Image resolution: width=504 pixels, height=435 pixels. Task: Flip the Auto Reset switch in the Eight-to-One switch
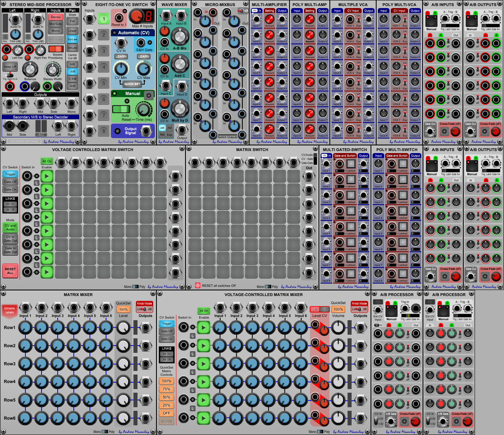tap(121, 110)
